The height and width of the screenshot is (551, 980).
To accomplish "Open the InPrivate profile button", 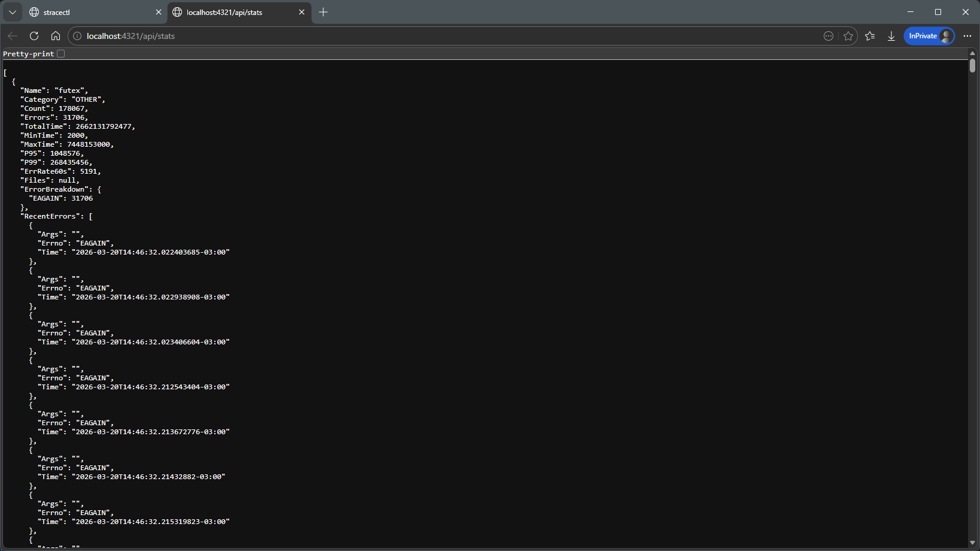I will (929, 36).
